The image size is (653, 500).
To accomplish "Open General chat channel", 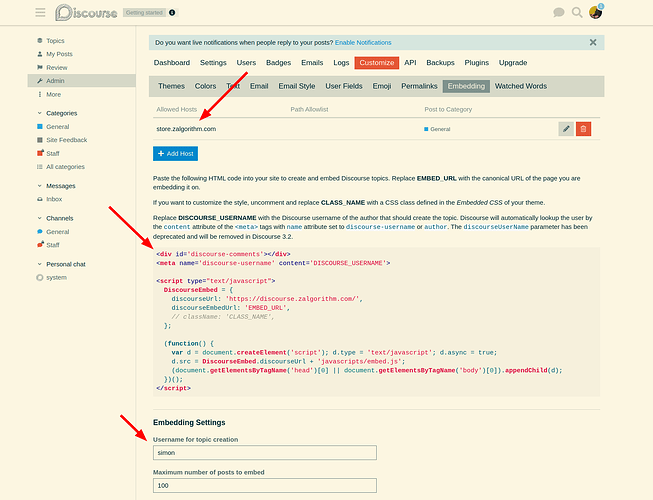I will coord(57,231).
